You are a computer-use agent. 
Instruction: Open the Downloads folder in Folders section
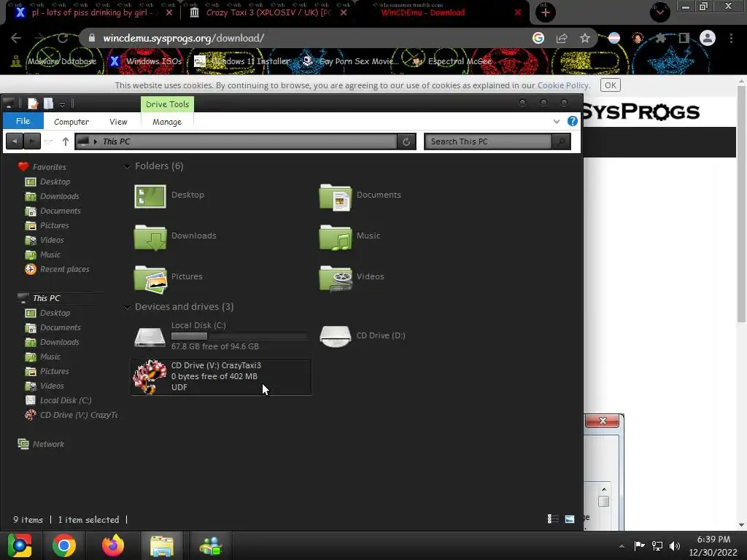175,237
